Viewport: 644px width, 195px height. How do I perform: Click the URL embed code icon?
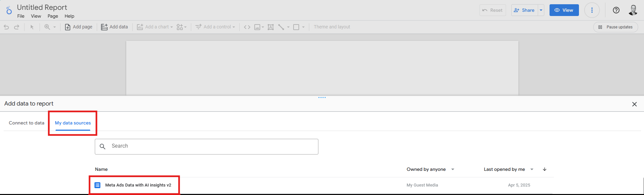point(247,27)
